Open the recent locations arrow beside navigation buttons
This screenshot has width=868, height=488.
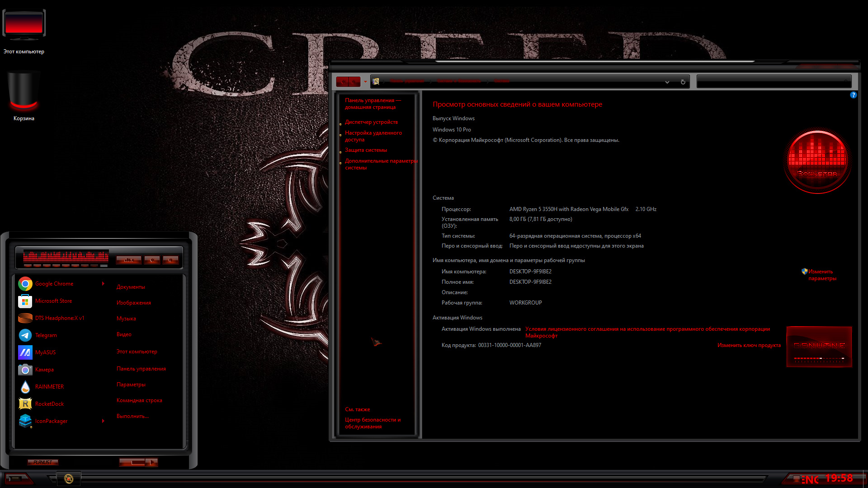365,82
